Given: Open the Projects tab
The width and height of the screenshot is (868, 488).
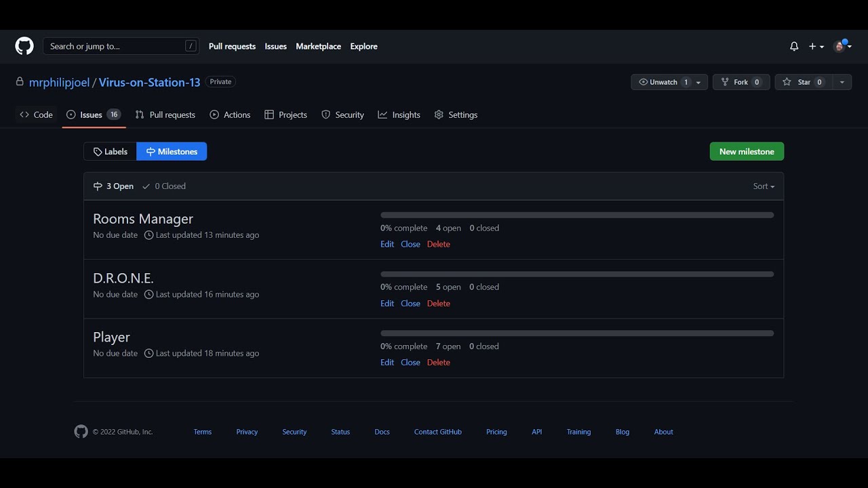Looking at the screenshot, I should coord(285,115).
